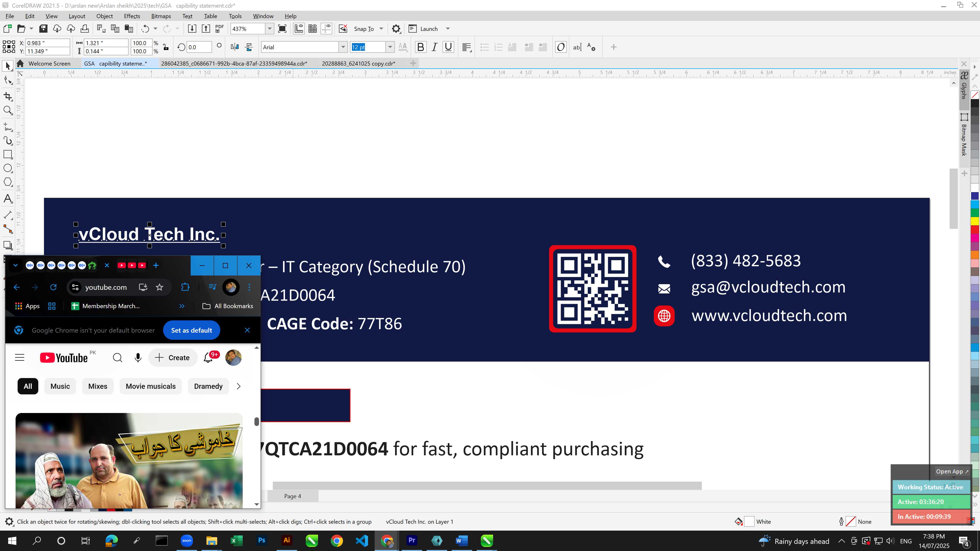Click the Export icon
The height and width of the screenshot is (551, 980).
coord(206,29)
